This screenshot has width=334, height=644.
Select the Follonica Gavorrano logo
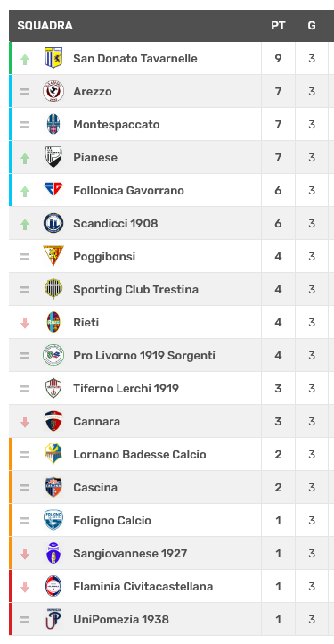pyautogui.click(x=53, y=190)
